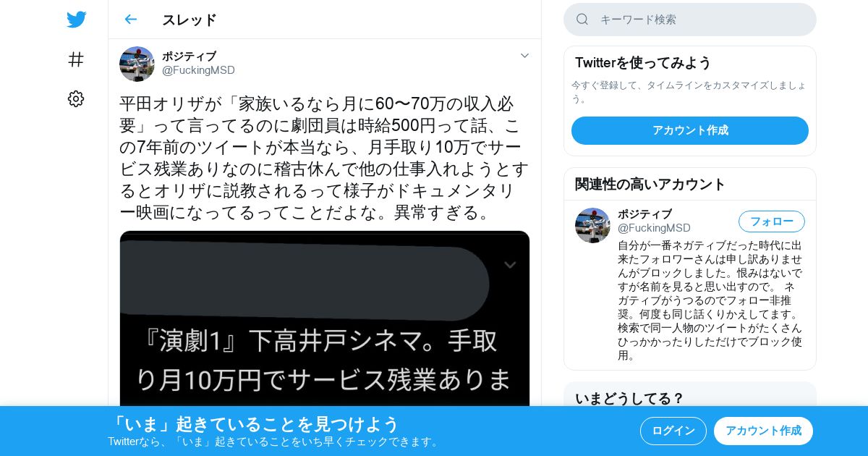
Task: Open the Settings gear icon
Action: pyautogui.click(x=76, y=99)
